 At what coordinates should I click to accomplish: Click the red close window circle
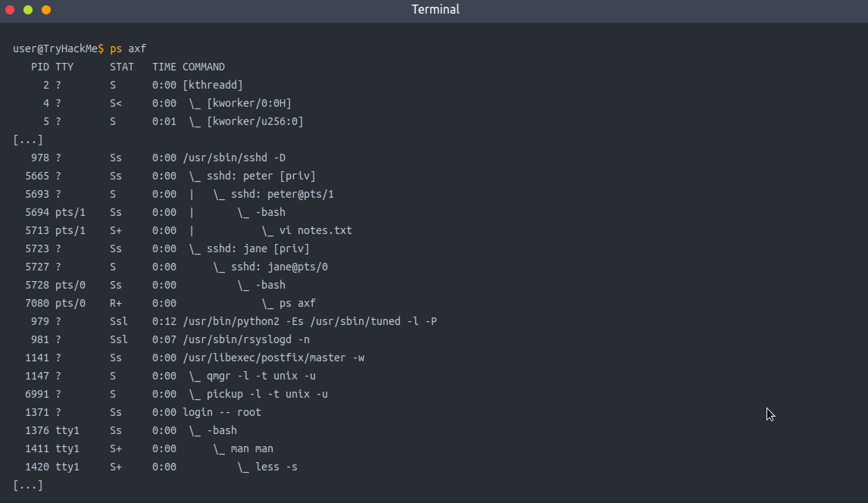click(10, 11)
